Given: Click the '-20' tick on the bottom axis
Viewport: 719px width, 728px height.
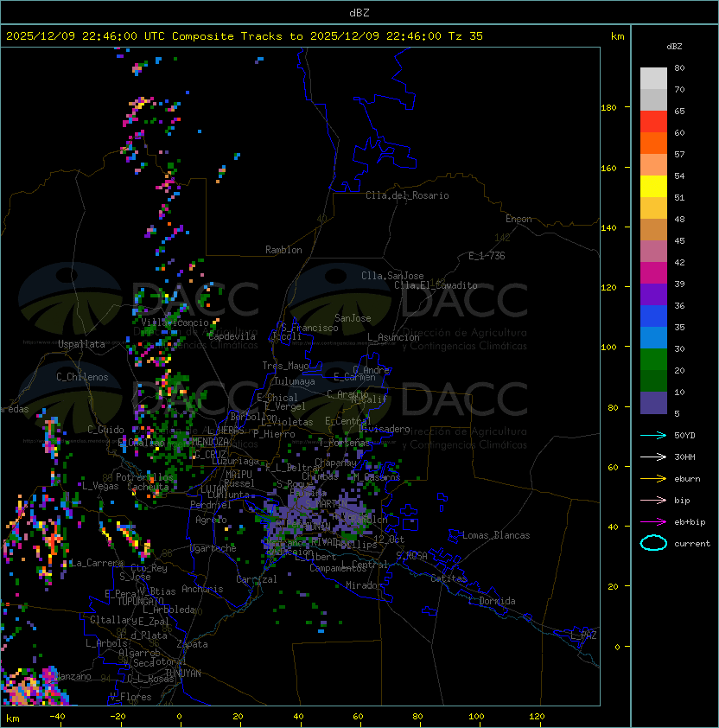Looking at the screenshot, I should click(x=118, y=717).
